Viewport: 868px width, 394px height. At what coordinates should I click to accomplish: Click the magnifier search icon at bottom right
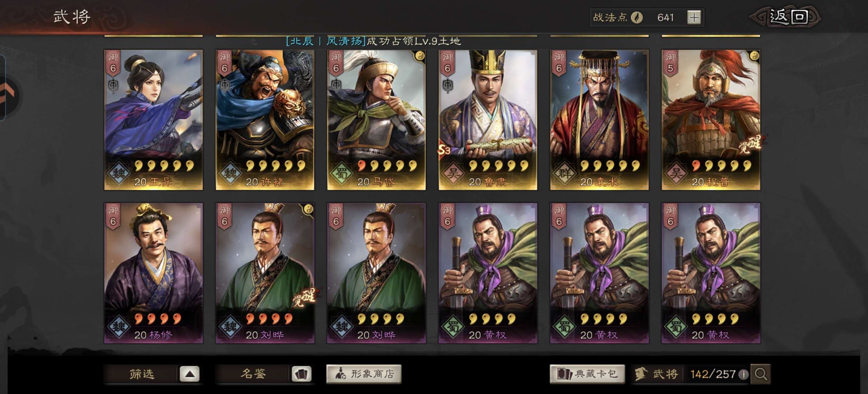pos(761,374)
